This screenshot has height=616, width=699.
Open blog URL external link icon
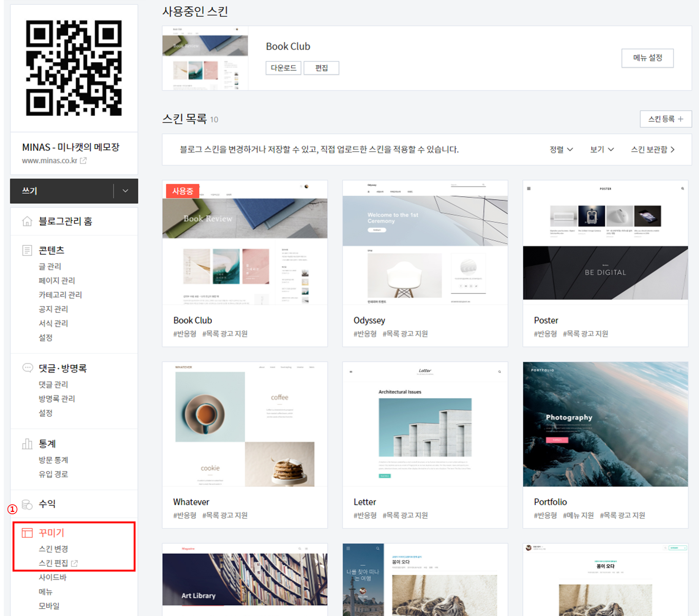(x=83, y=161)
